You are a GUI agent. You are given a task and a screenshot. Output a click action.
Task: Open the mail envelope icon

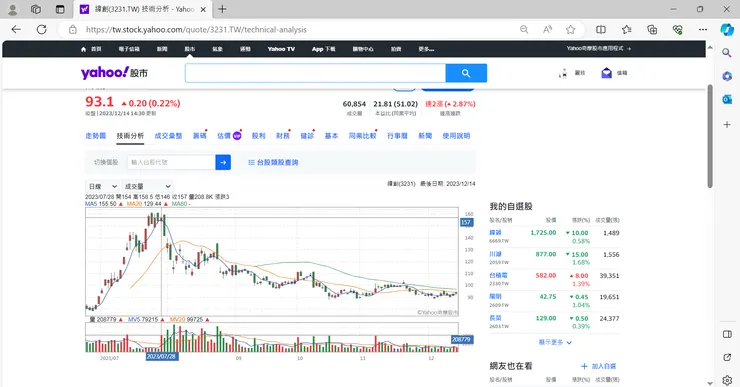point(606,73)
